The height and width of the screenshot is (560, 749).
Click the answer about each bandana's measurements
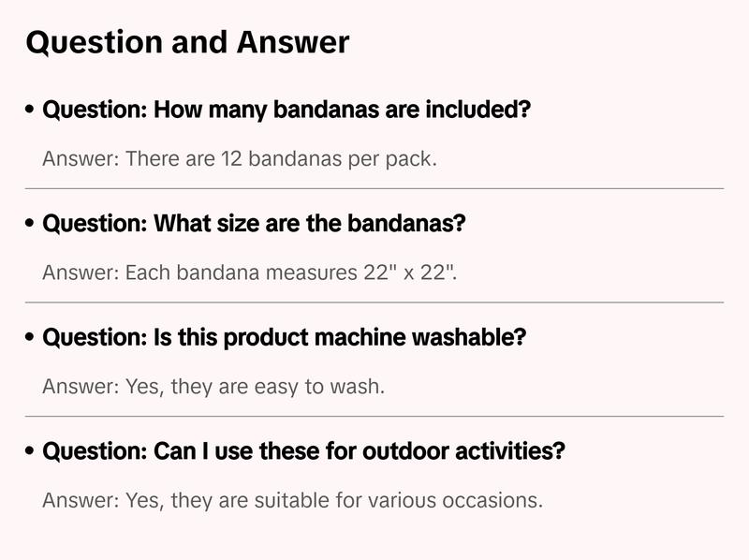pos(250,273)
